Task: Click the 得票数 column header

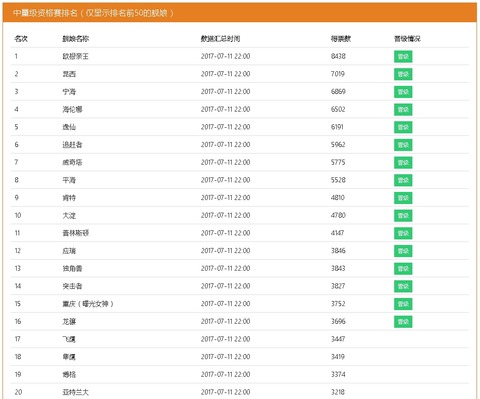Action: point(341,39)
